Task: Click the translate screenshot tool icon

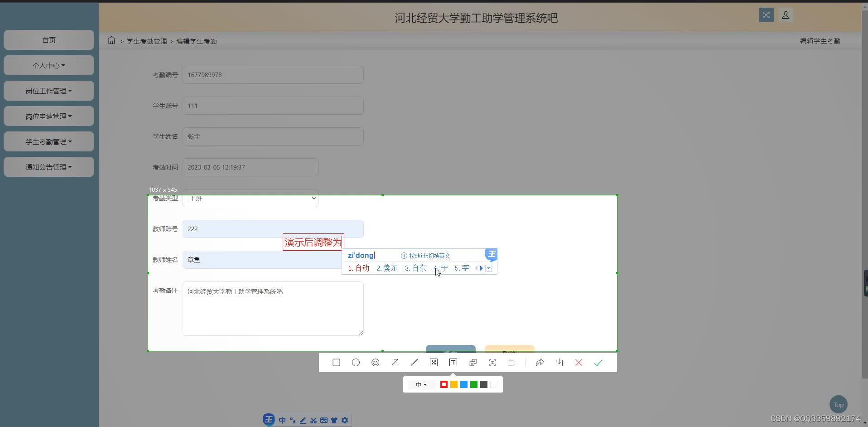Action: point(473,363)
